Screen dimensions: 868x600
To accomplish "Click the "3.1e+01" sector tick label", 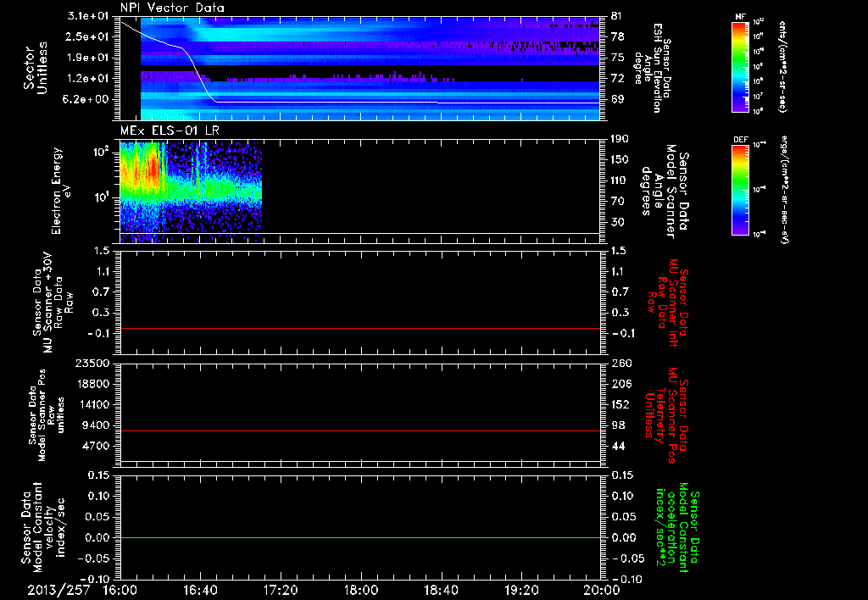I will [x=88, y=16].
